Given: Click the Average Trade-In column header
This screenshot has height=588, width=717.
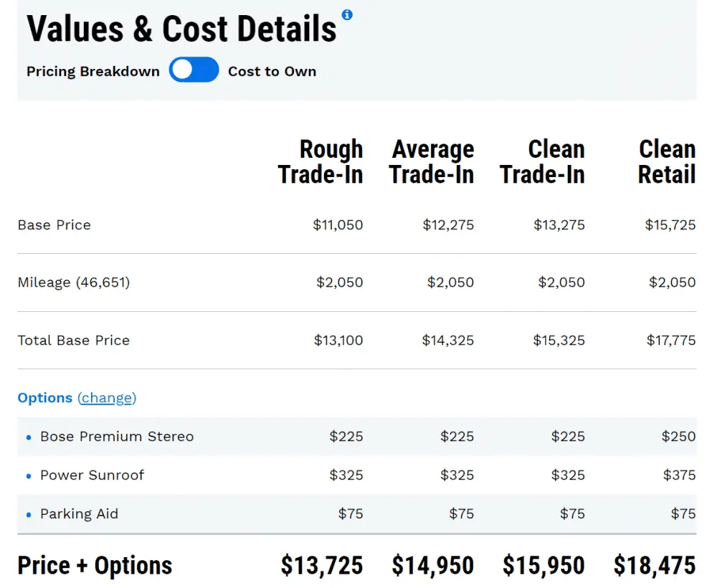Looking at the screenshot, I should coord(432,162).
